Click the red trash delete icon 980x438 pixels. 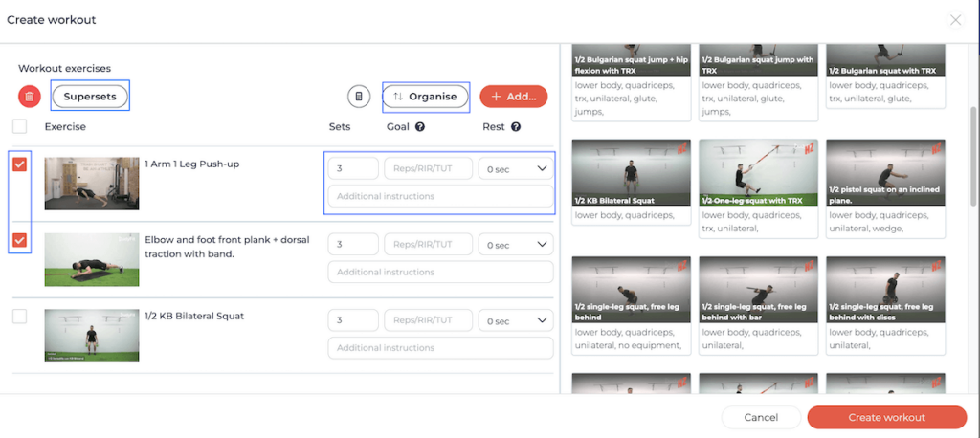click(30, 96)
